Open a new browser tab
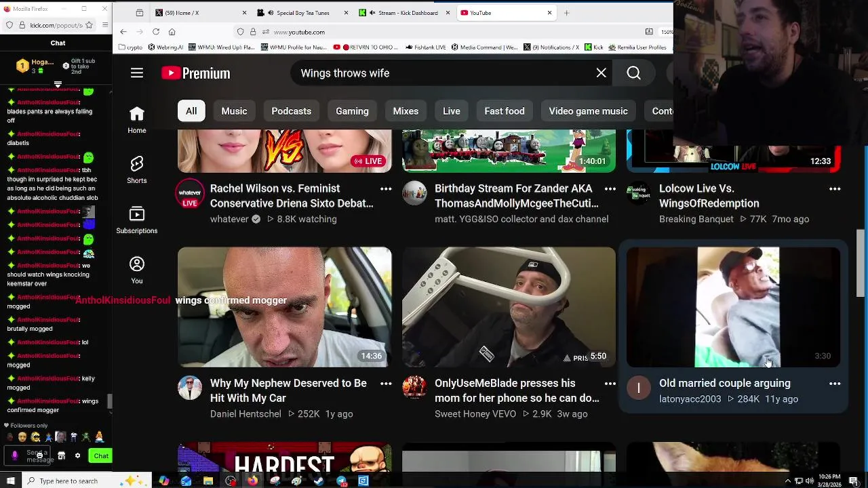Screen dimensions: 868x488 (566, 13)
